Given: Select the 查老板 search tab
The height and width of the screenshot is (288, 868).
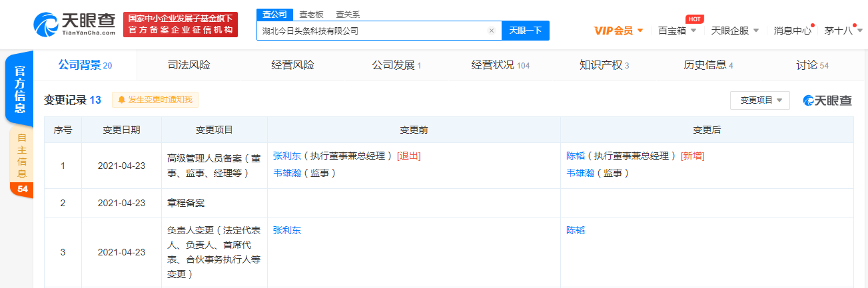Looking at the screenshot, I should coord(312,14).
